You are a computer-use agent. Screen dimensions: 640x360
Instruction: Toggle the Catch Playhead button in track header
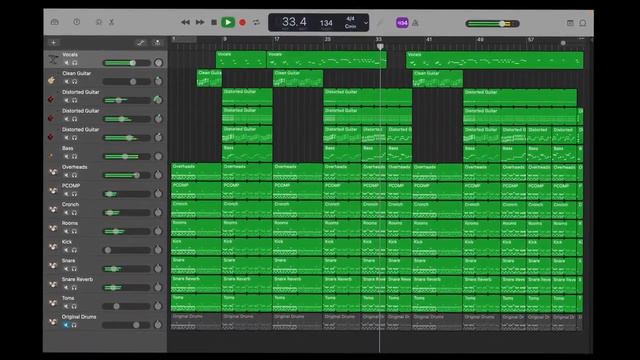point(157,42)
